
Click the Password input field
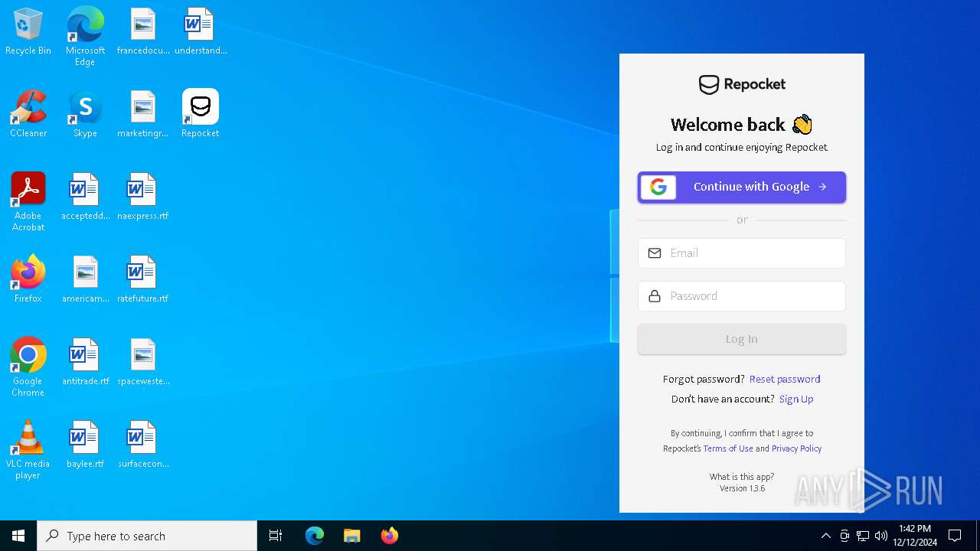742,296
